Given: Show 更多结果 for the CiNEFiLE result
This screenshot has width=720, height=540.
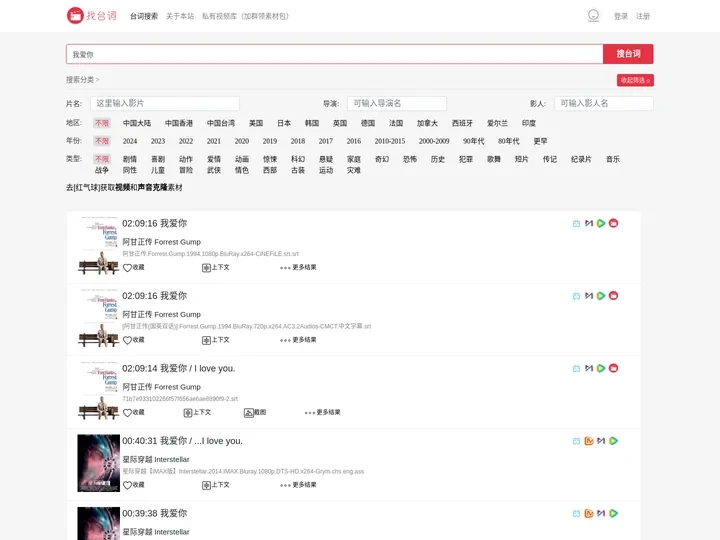Looking at the screenshot, I should click(x=298, y=267).
